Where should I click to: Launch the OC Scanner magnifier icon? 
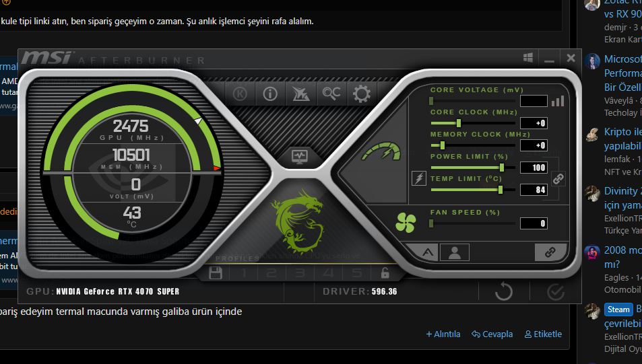tap(331, 94)
